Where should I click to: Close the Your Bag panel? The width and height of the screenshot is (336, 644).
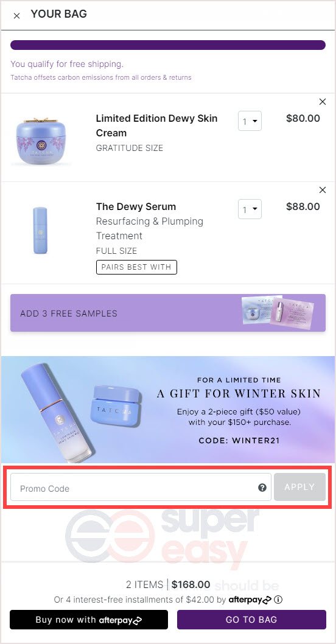pos(17,16)
